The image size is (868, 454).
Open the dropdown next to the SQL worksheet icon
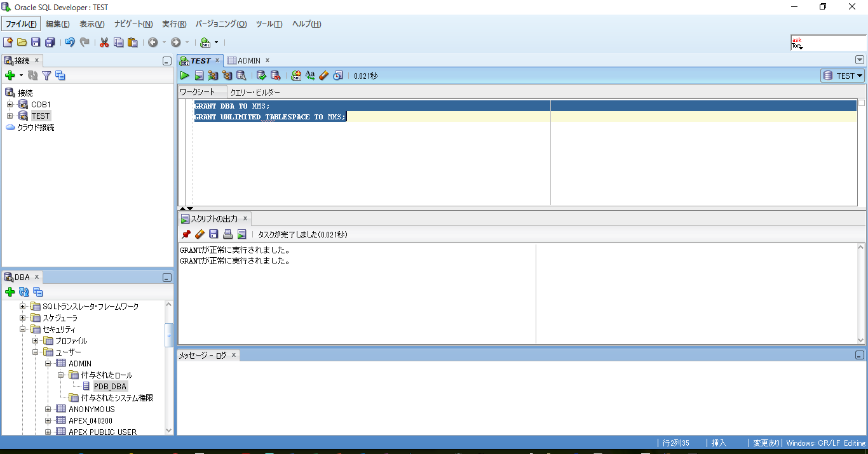click(216, 43)
